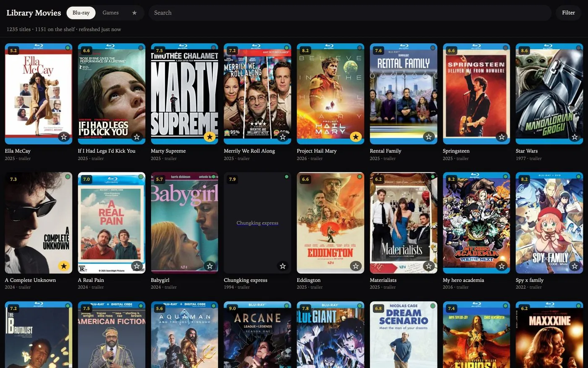588x368 pixels.
Task: Click the star icon on My hero academia
Action: click(502, 266)
